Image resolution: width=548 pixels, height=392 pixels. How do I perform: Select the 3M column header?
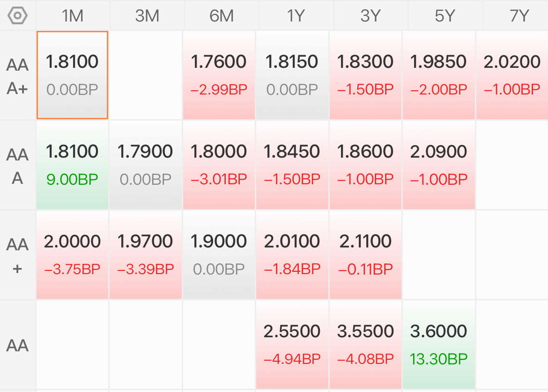point(147,16)
